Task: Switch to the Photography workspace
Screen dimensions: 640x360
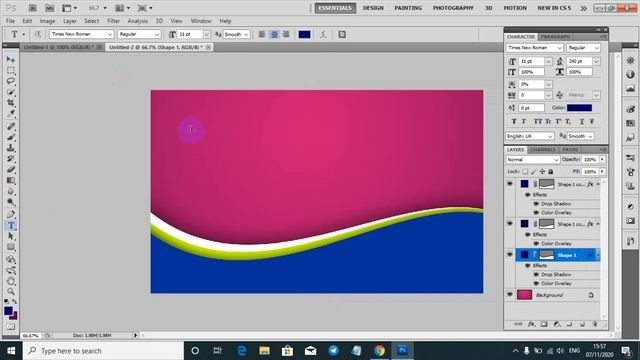Action: click(x=453, y=8)
